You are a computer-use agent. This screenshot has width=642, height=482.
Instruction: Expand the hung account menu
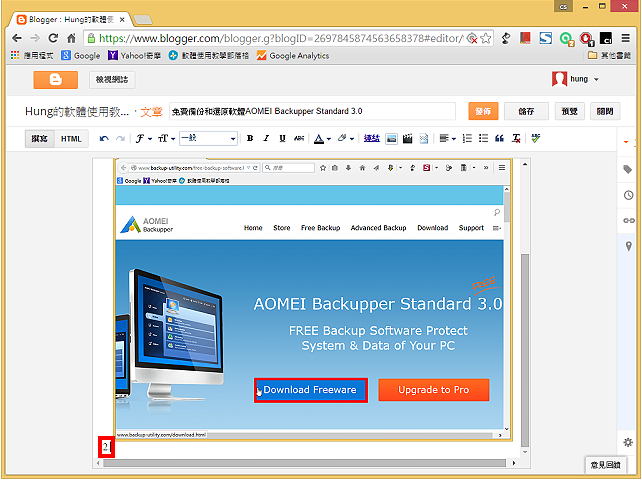coord(597,79)
